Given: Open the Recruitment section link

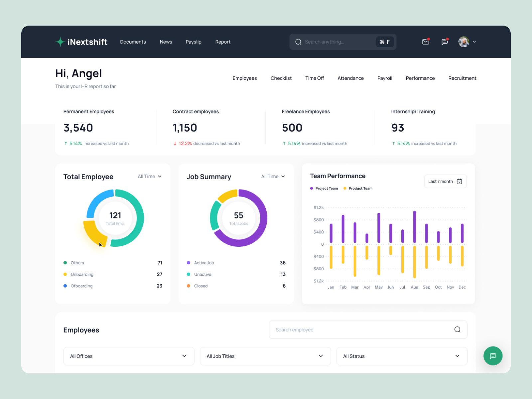Looking at the screenshot, I should pyautogui.click(x=462, y=78).
